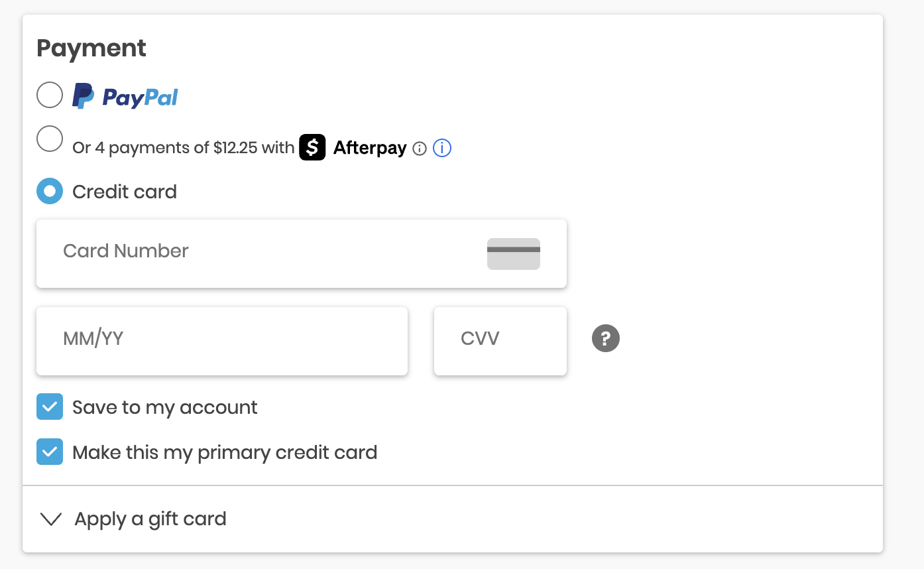The width and height of the screenshot is (924, 569).
Task: Focus the Card Number input field
Action: point(265,252)
